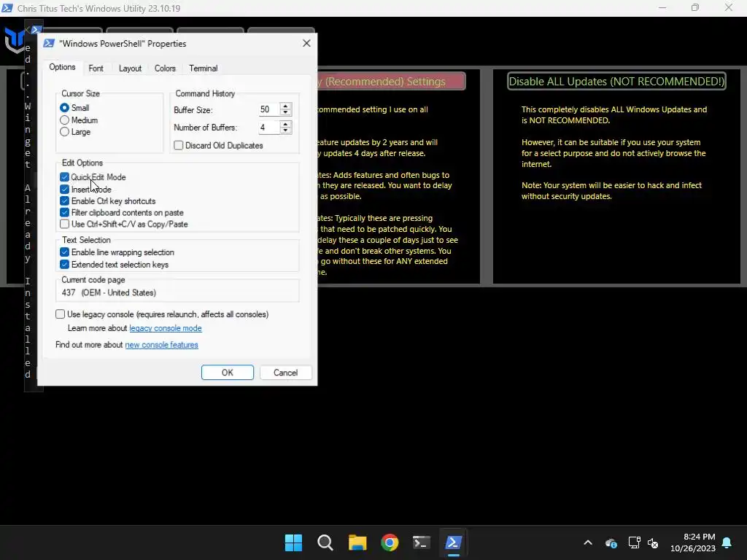
Task: Decrease Buffer Size with down arrow
Action: [x=285, y=113]
